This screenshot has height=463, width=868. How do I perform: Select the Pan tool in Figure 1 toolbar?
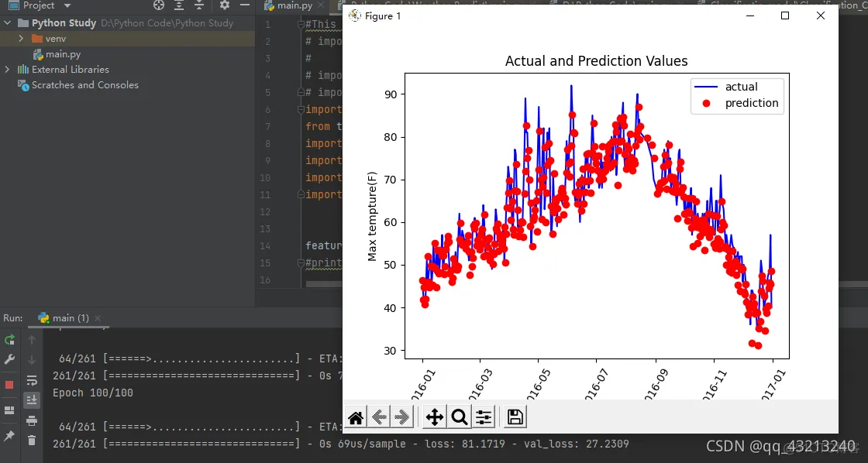[x=435, y=417]
